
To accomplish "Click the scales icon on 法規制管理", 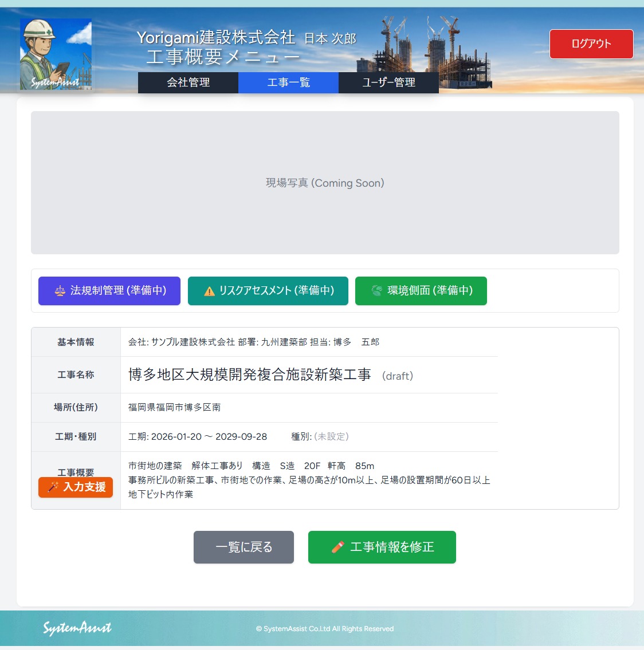I will (60, 291).
